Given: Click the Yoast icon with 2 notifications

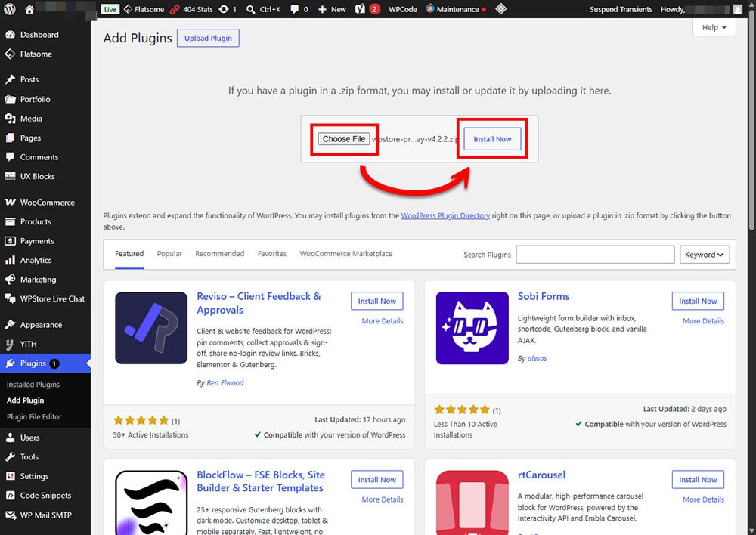Looking at the screenshot, I should point(367,9).
